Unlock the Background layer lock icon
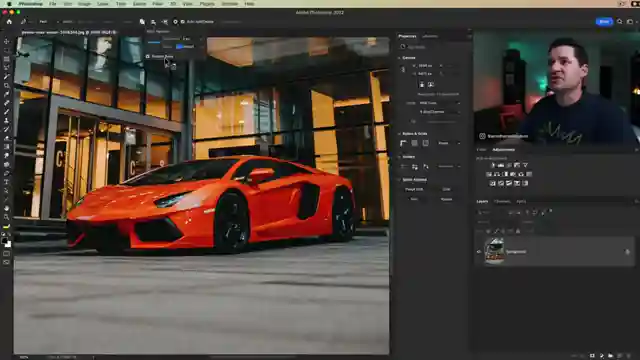 [627, 252]
